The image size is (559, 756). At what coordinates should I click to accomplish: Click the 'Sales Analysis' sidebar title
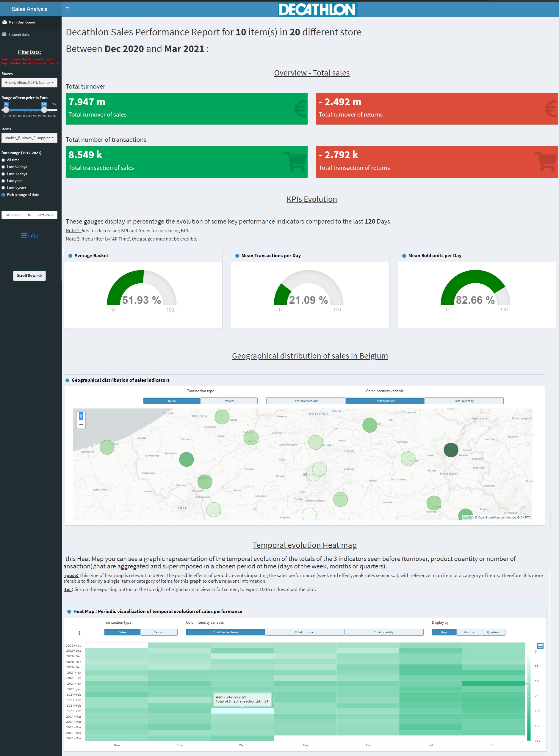pyautogui.click(x=29, y=9)
